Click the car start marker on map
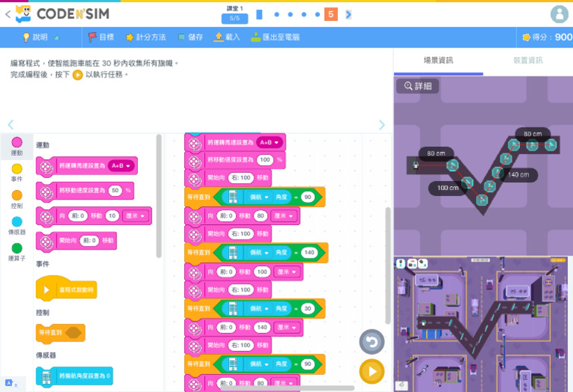Image resolution: width=573 pixels, height=392 pixels. 416,165
